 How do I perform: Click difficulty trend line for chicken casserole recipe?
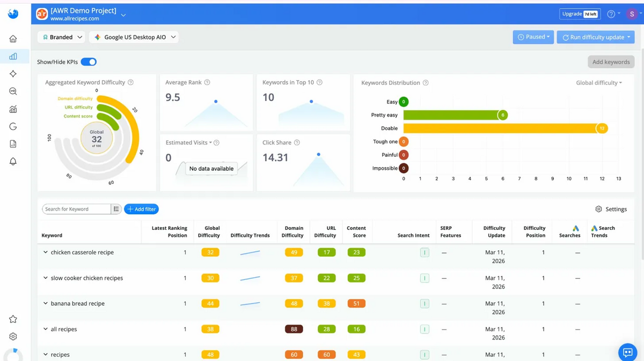tap(250, 252)
